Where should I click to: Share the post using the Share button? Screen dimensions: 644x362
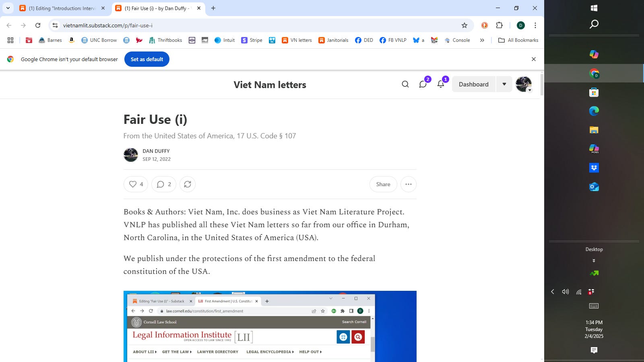pos(383,184)
